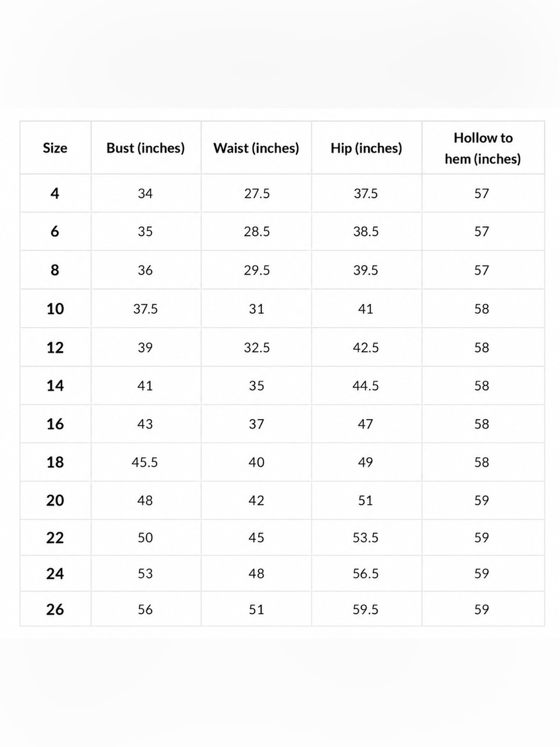Image resolution: width=560 pixels, height=747 pixels.
Task: Click the Waist (inches) header cell
Action: pyautogui.click(x=256, y=148)
